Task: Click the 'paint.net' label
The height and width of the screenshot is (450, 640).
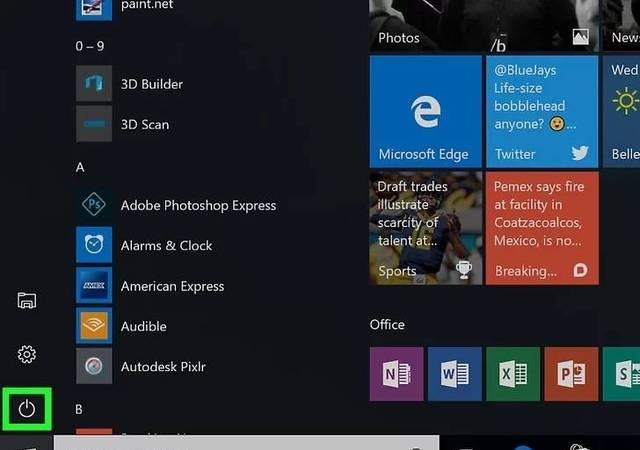Action: (x=147, y=5)
